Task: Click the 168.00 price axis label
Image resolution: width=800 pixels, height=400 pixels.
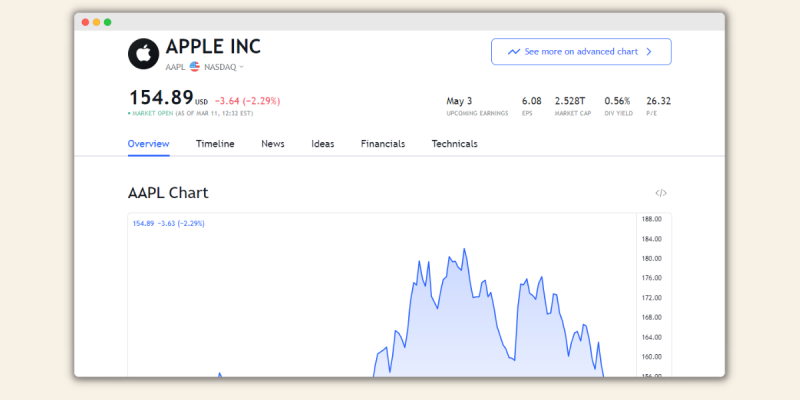Action: click(x=652, y=317)
